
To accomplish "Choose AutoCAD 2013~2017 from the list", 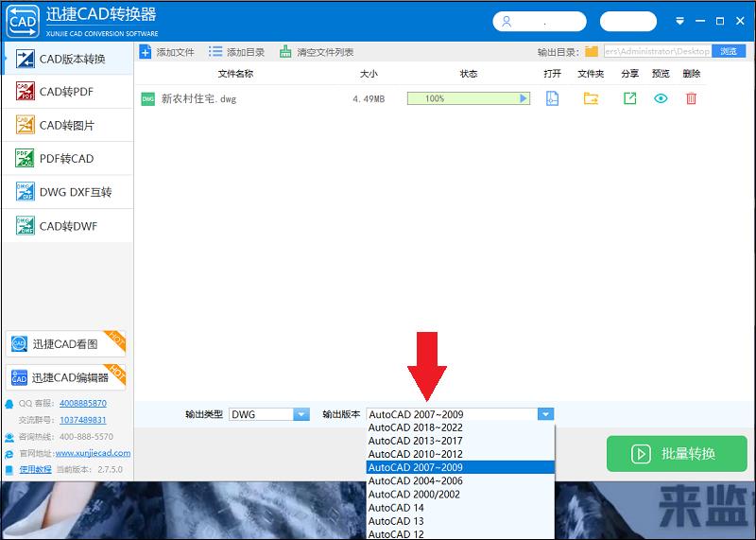I will (x=460, y=441).
